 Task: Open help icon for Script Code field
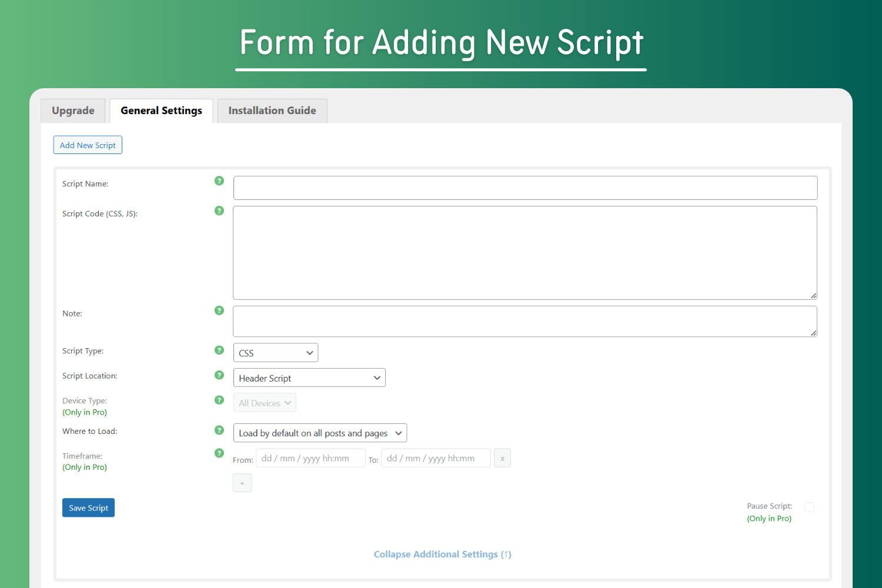[x=219, y=211]
